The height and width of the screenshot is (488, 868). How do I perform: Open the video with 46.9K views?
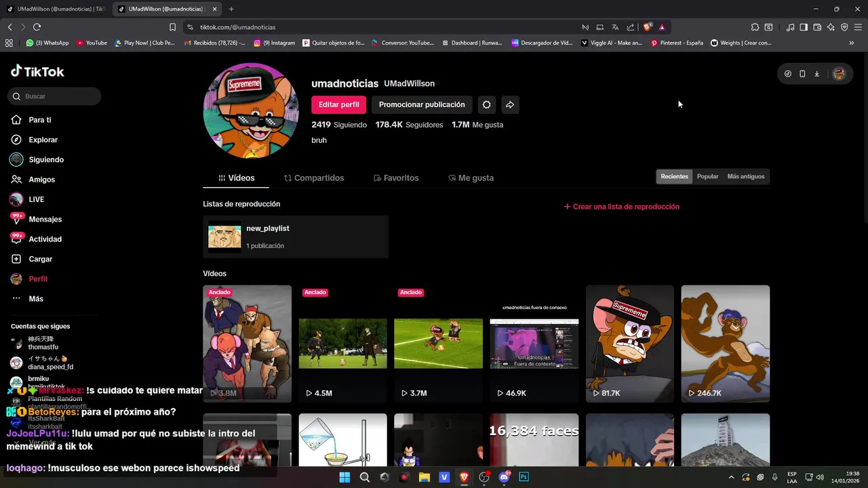pos(534,344)
